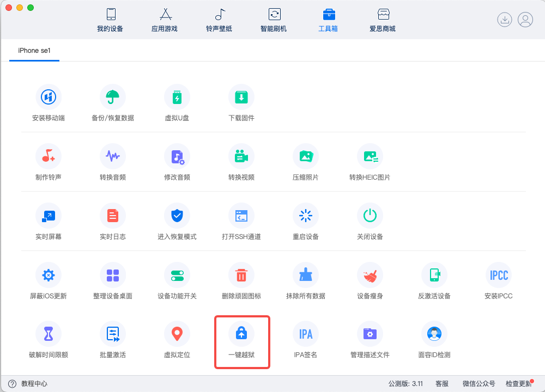Viewport: 545px width, 392px height.
Task: Open the 屏蔽iOS更新 block updates tool
Action: coord(49,281)
